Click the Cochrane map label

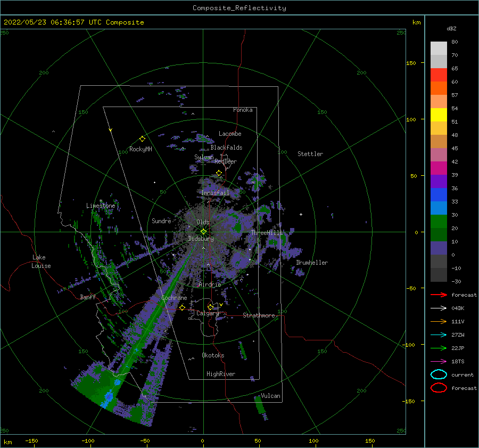tap(174, 298)
